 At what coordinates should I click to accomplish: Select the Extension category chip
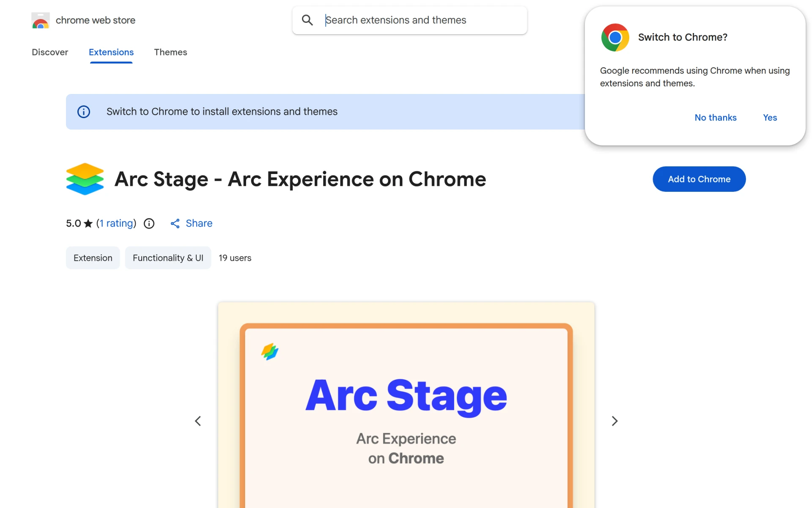[93, 258]
